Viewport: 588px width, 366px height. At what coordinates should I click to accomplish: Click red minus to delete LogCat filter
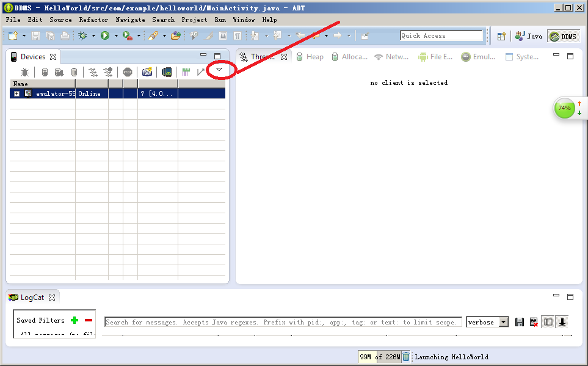click(x=89, y=320)
